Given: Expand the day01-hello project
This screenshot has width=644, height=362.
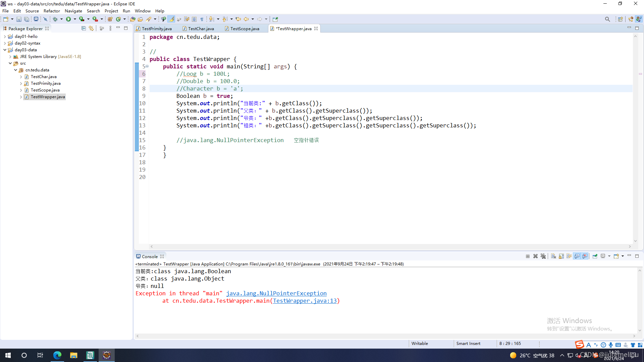Looking at the screenshot, I should (5, 37).
